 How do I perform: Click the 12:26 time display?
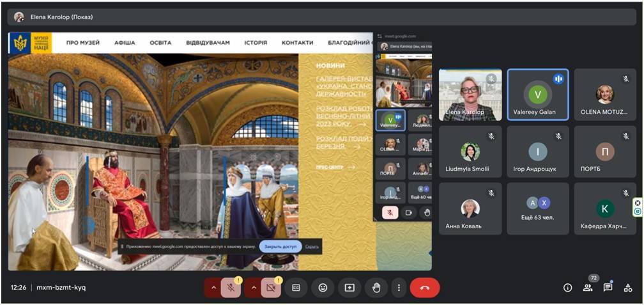click(x=19, y=288)
